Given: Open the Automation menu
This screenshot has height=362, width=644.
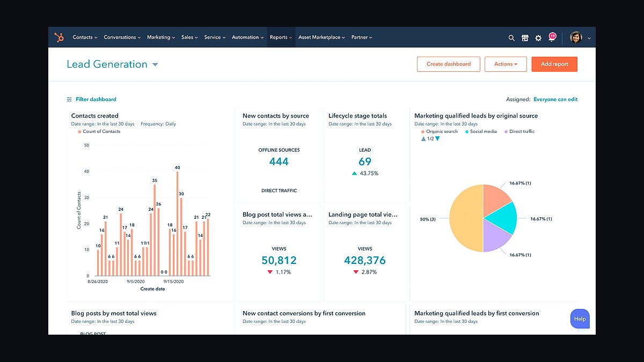Looking at the screenshot, I should click(247, 38).
